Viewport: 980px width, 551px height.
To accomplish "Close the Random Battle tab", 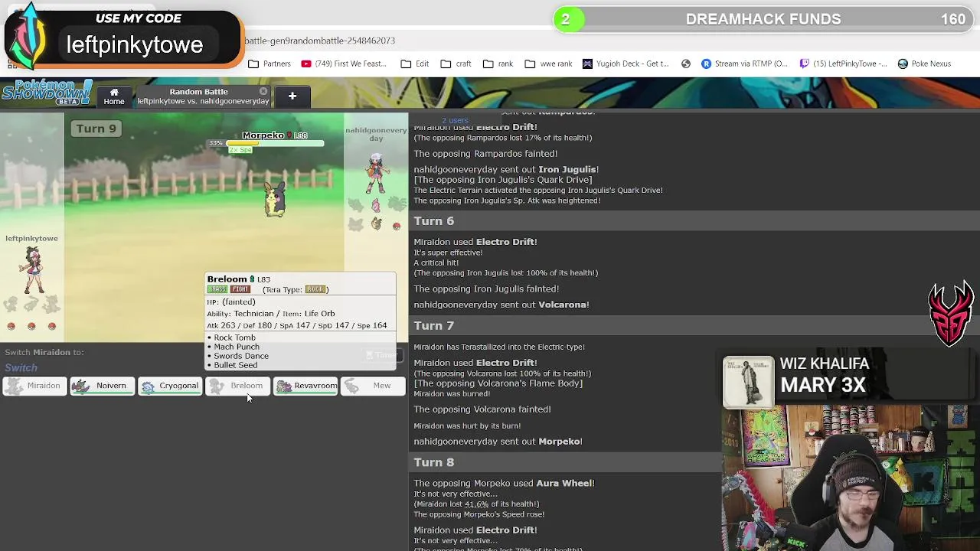I will pos(263,91).
